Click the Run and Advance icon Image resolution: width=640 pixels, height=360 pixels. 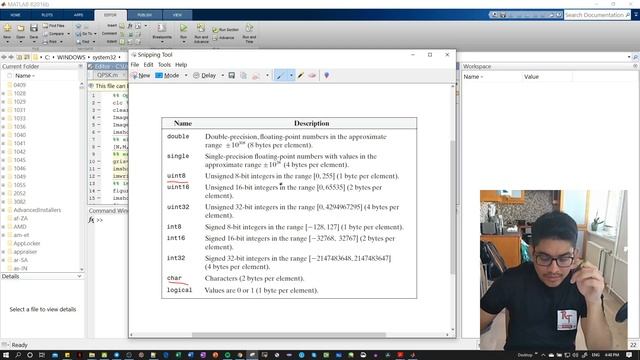click(x=201, y=28)
